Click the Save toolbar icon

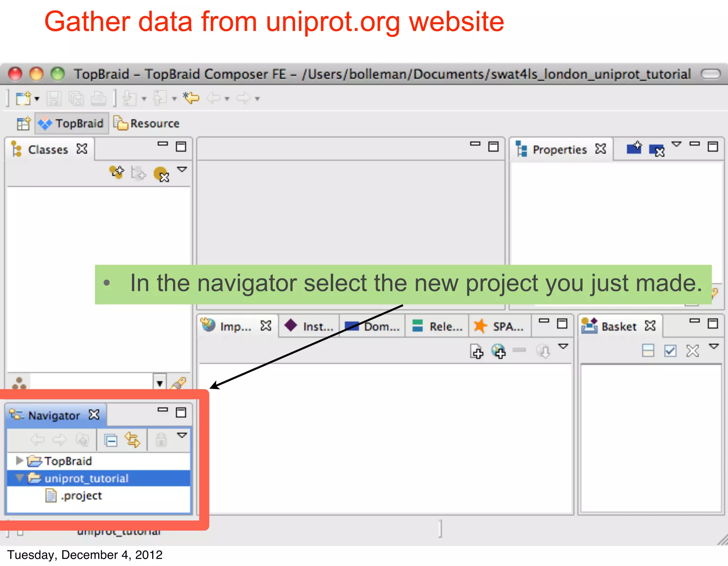pyautogui.click(x=54, y=98)
